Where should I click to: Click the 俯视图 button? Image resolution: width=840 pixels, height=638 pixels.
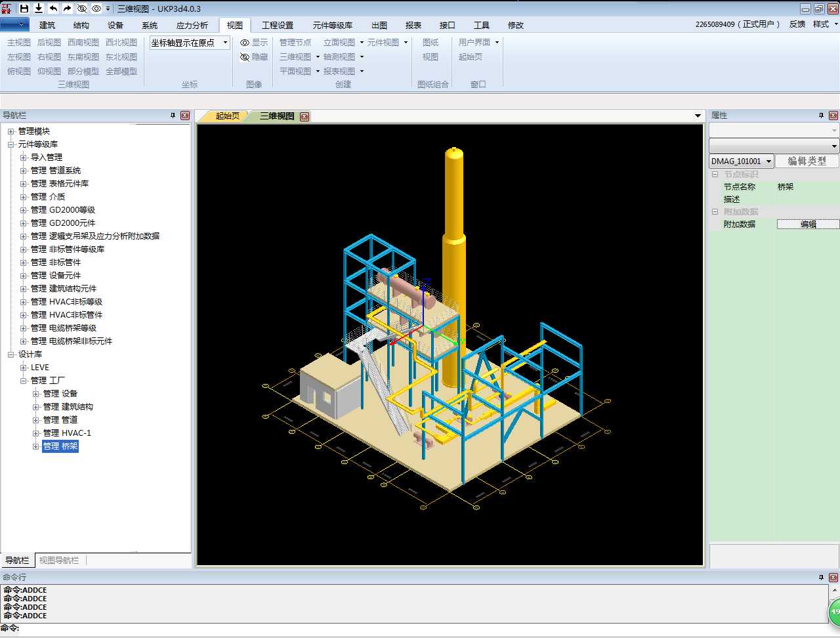[19, 72]
